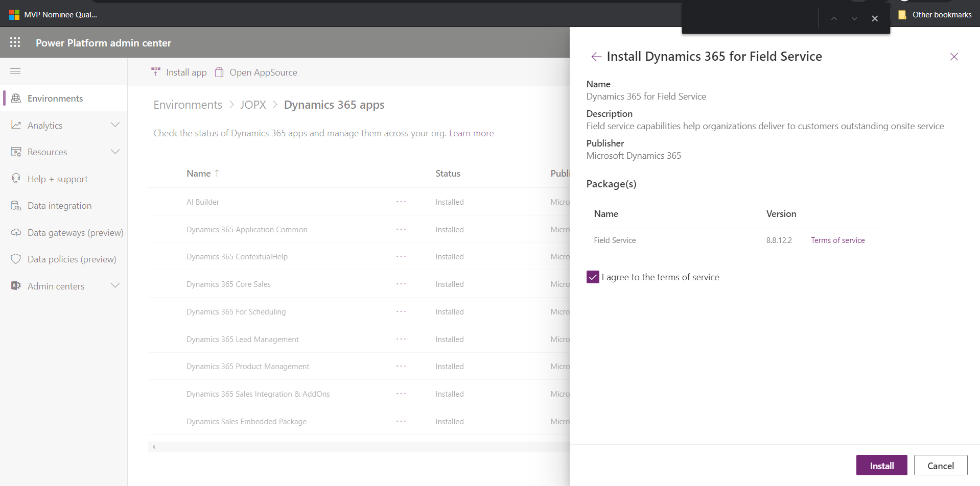Select Dynamics 365 Lead Management row name

pos(242,339)
